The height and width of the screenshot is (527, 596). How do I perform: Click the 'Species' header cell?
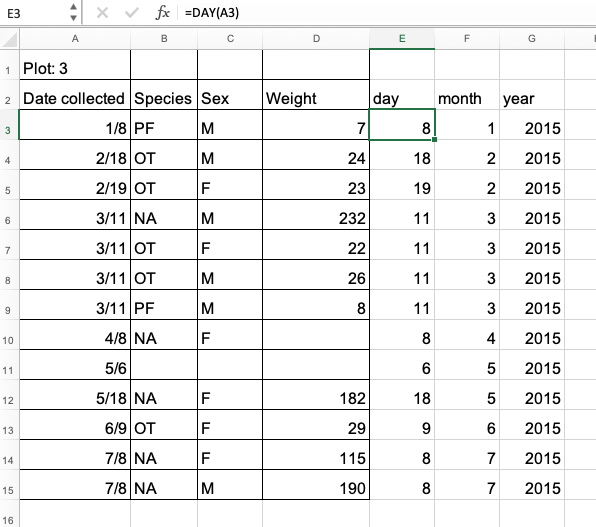point(164,95)
